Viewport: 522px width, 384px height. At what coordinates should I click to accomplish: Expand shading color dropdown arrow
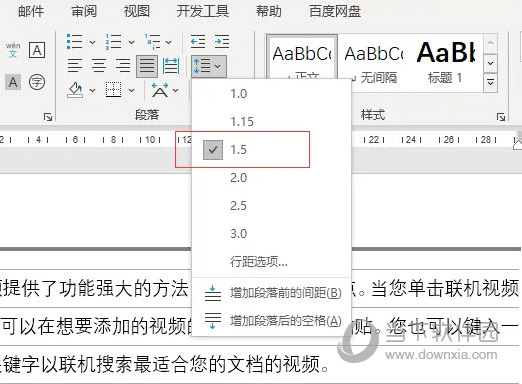[x=92, y=90]
